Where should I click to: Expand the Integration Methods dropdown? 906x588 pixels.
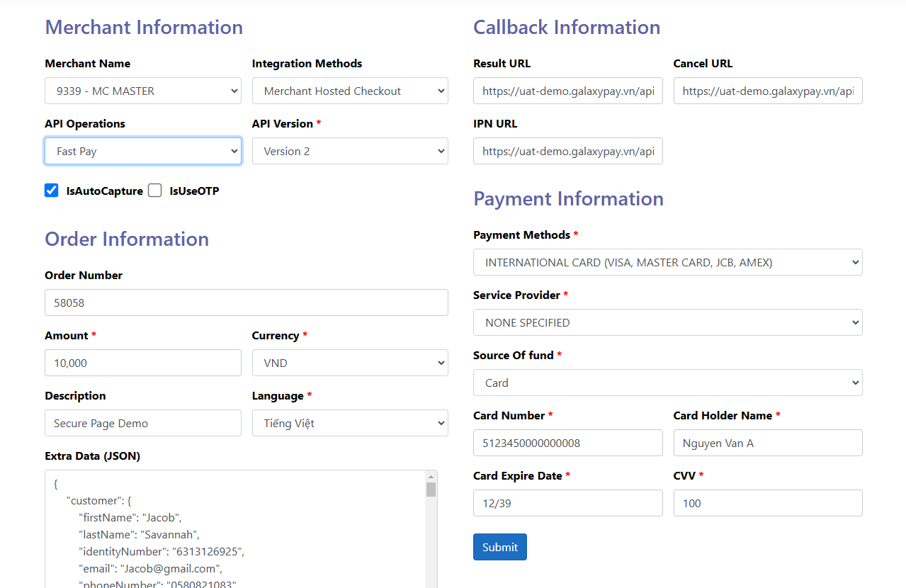pos(350,91)
